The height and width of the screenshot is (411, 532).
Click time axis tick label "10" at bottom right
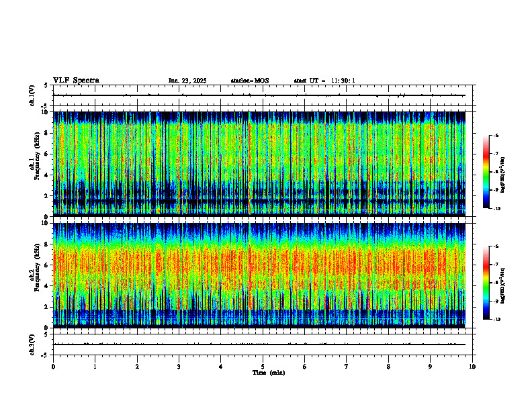[x=472, y=367]
